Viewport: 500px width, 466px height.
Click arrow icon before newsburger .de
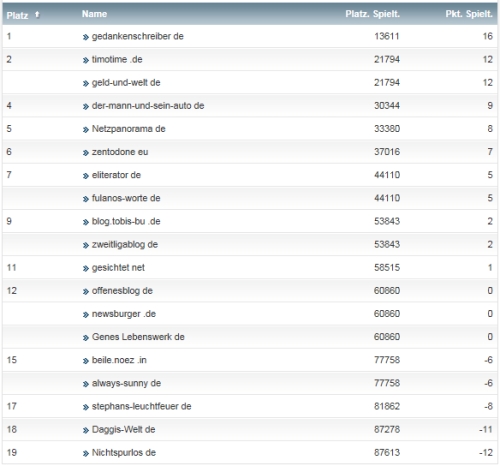point(86,315)
